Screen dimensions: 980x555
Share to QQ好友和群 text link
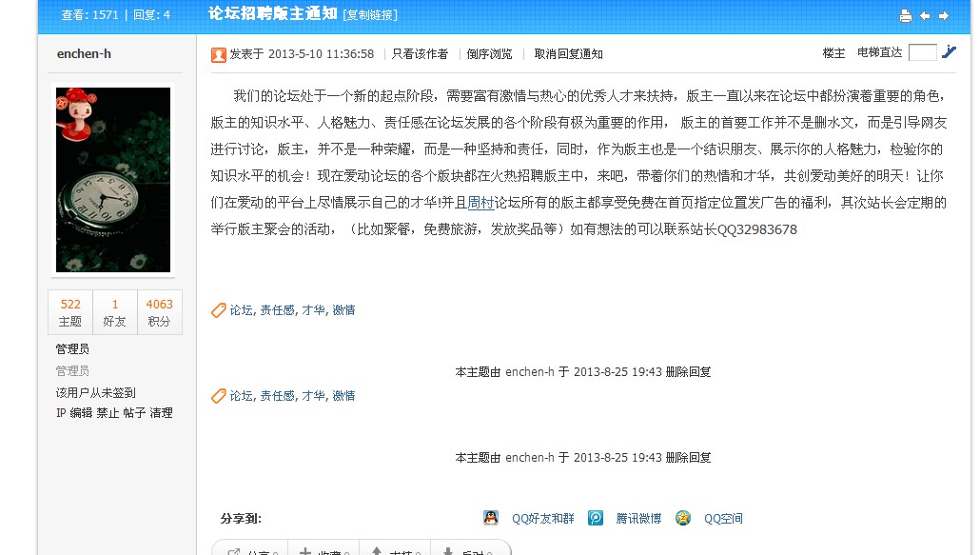(542, 518)
